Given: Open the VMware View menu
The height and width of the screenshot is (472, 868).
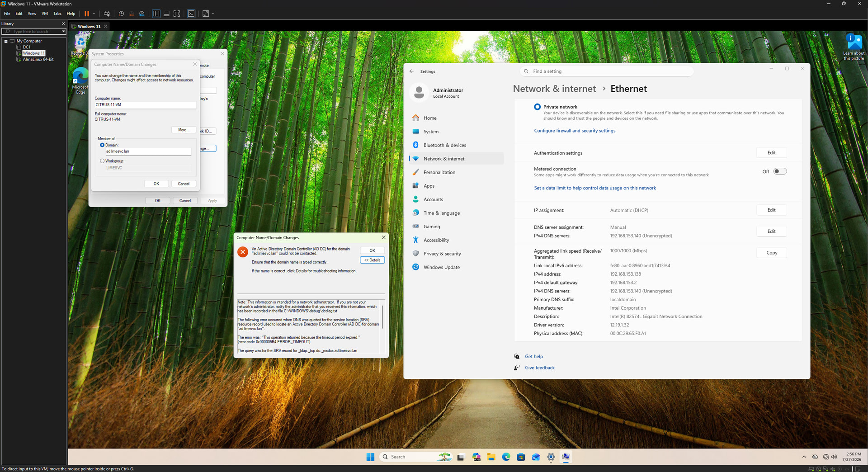Looking at the screenshot, I should (32, 14).
